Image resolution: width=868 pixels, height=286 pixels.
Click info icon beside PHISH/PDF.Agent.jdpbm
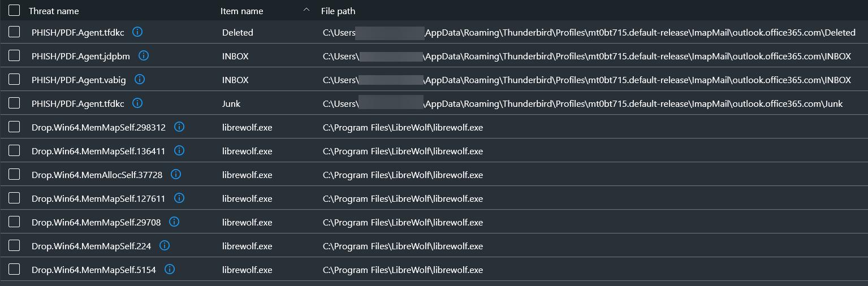point(144,55)
